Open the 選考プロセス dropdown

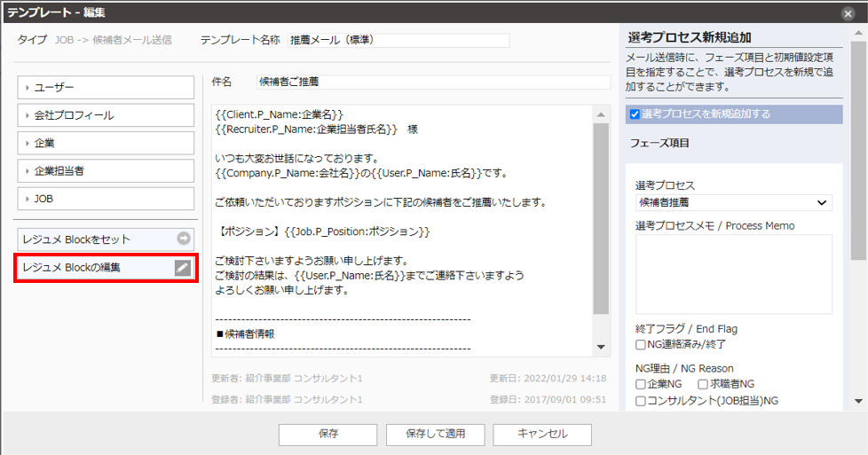733,202
